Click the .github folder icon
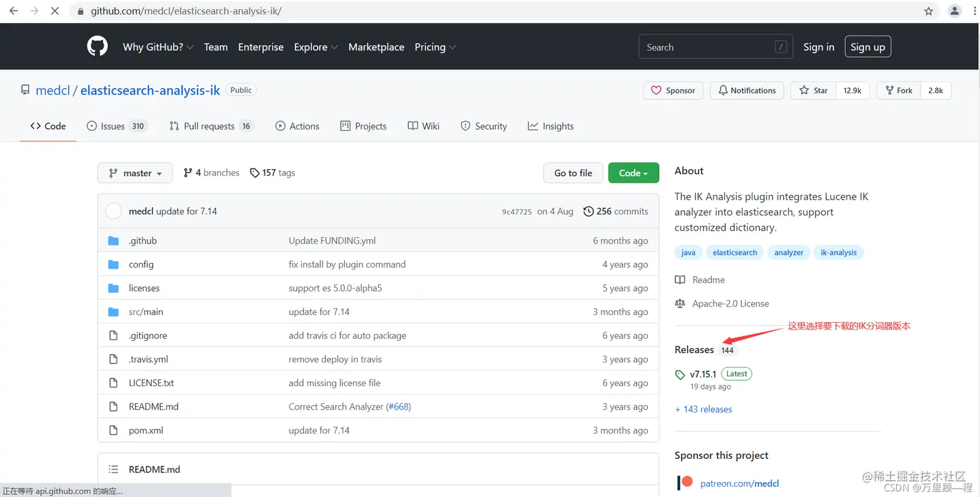This screenshot has width=980, height=497. 113,240
